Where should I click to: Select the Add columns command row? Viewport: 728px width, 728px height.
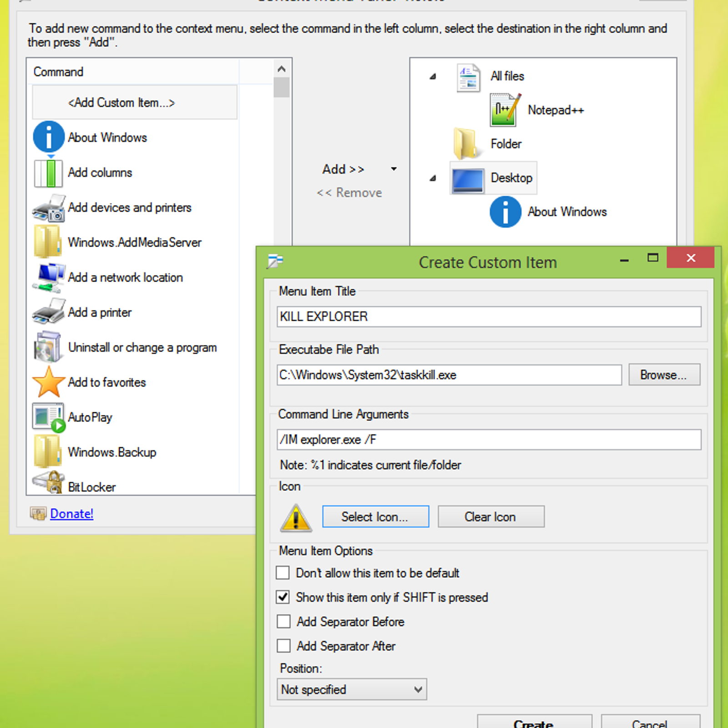135,173
